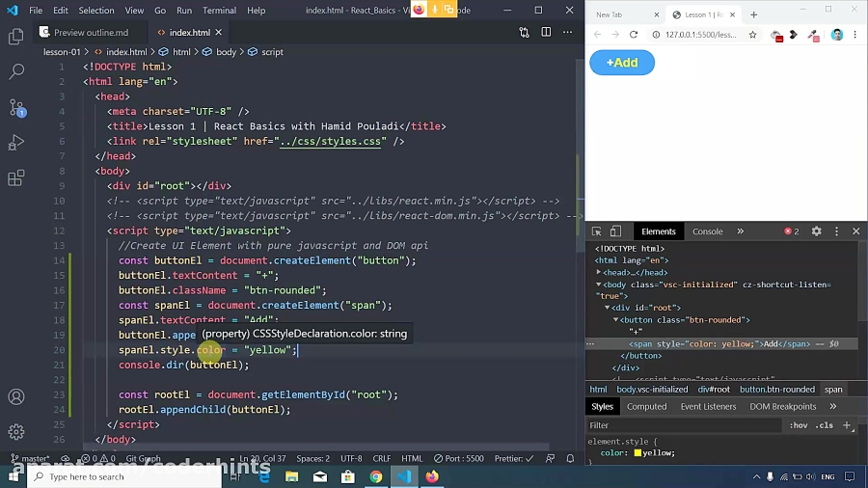Open the Search view in VS Code
The image size is (868, 488).
[15, 71]
